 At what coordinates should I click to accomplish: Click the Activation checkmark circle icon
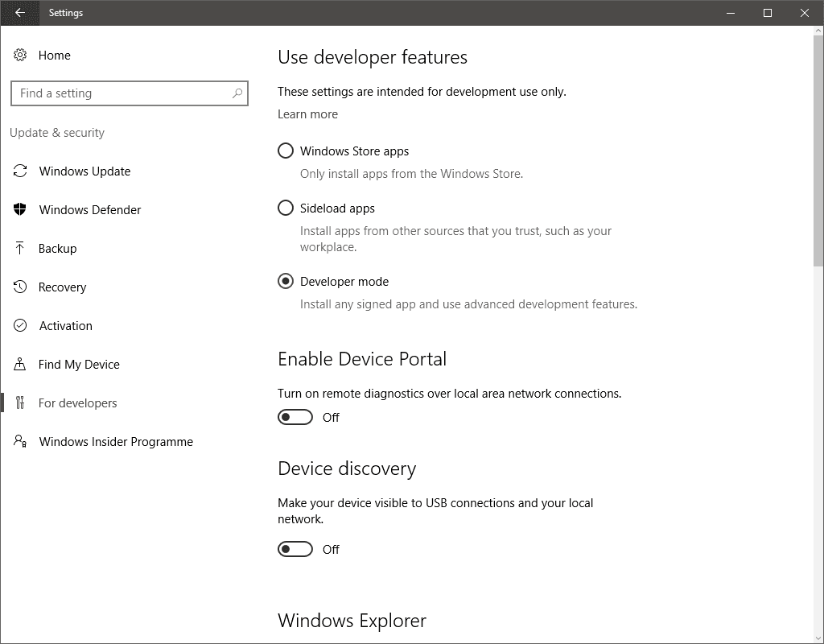tap(20, 326)
